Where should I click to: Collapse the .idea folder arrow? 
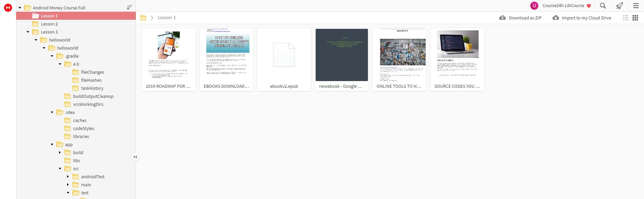52,112
